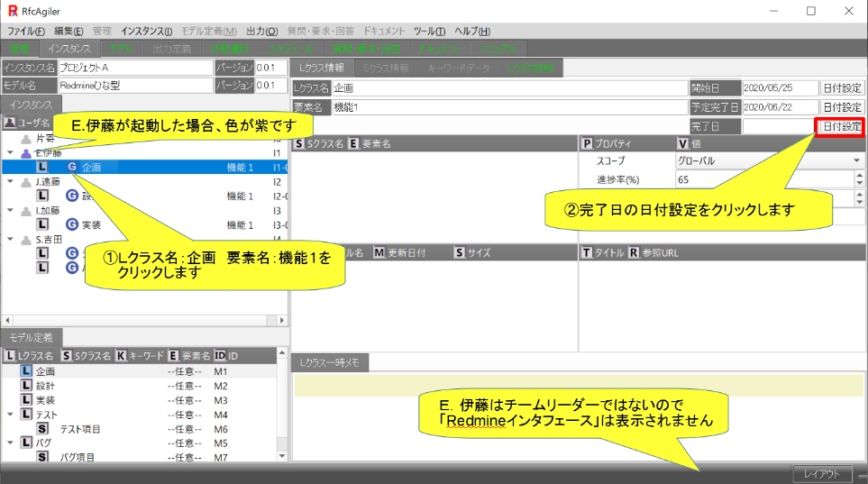Viewport: 868px width, 484px height.
Task: Click the L icon on the selected 企画 row
Action: coord(42,167)
